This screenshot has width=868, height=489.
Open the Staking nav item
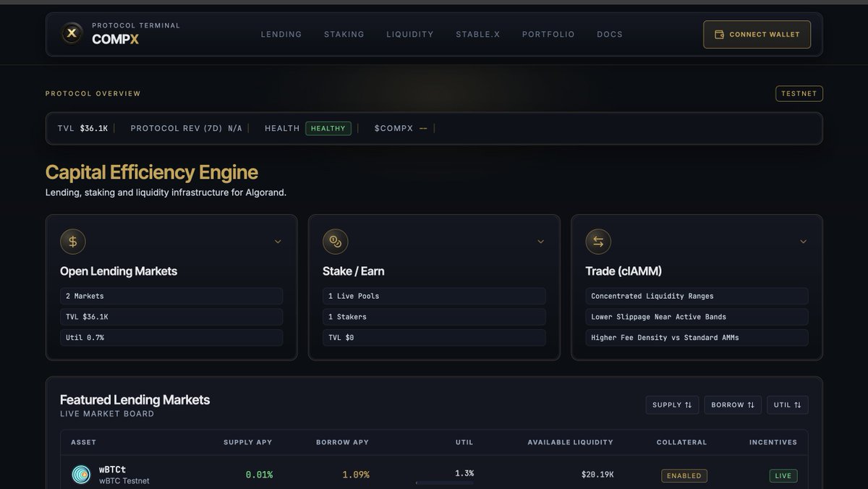(344, 34)
